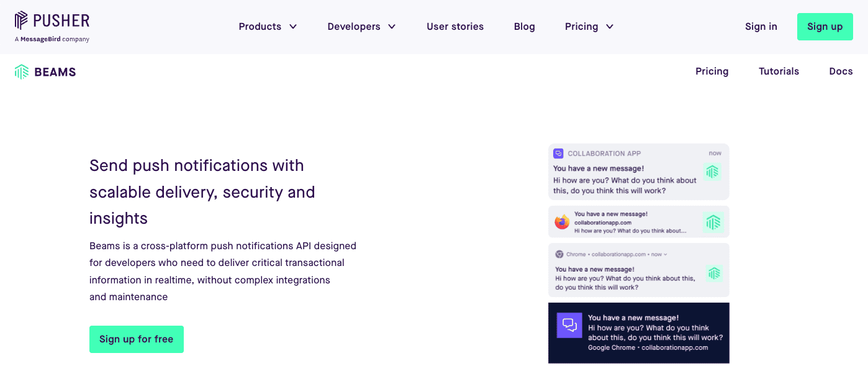The image size is (868, 376).
Task: Open Beams Docs link
Action: click(841, 71)
